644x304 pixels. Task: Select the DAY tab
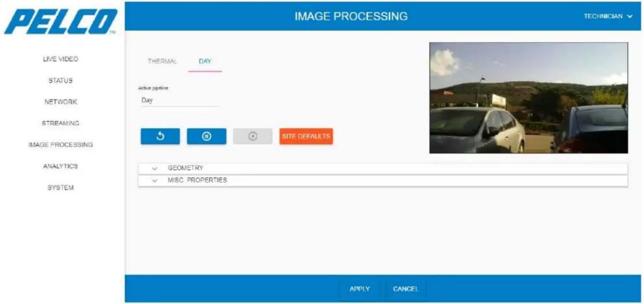205,61
